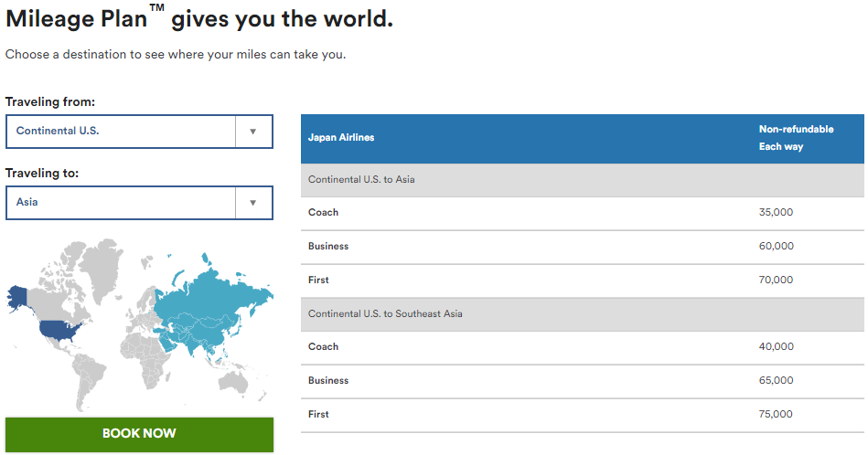Click 'Continental U.S. to Southeast Asia' section row
Image resolution: width=868 pixels, height=455 pixels.
(583, 314)
